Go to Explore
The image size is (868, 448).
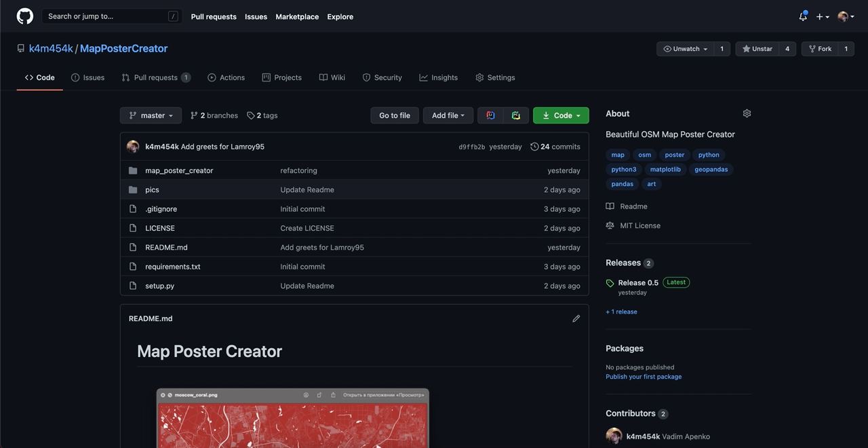coord(340,16)
